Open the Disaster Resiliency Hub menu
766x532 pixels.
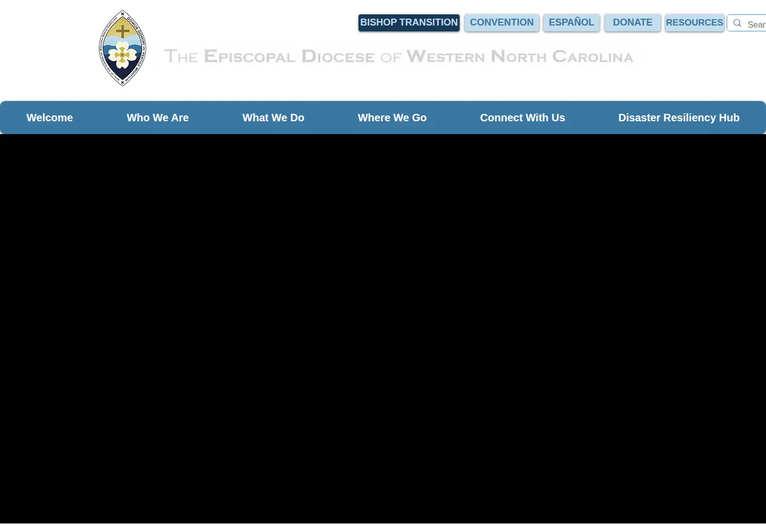click(x=679, y=118)
